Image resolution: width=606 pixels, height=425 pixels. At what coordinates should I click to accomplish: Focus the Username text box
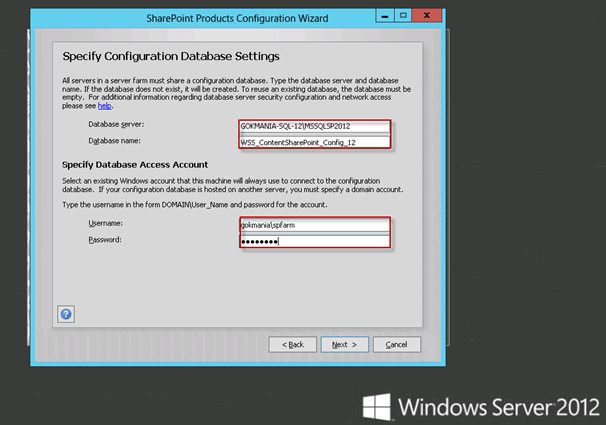tap(315, 225)
